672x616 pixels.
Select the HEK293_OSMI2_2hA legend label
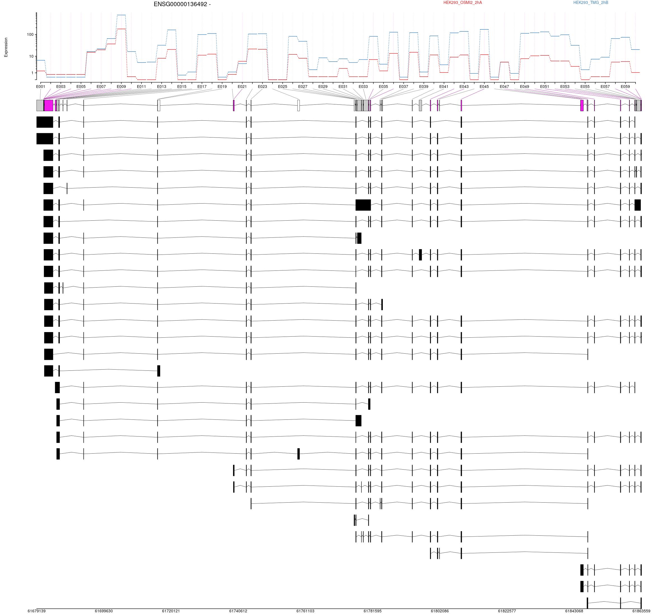462,3
